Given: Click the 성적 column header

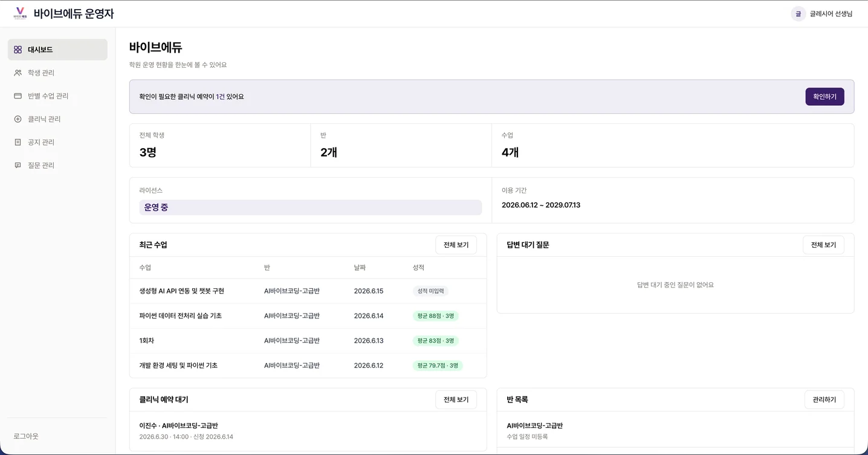Looking at the screenshot, I should pyautogui.click(x=418, y=267).
